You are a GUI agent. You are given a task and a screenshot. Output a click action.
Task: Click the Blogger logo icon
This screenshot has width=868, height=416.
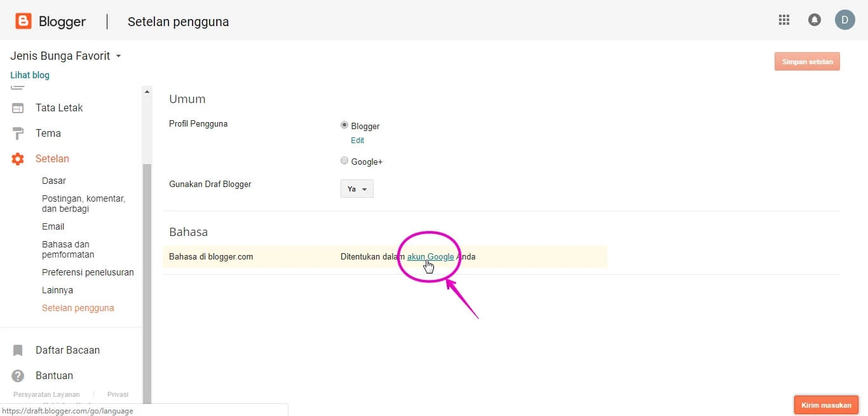coord(23,20)
